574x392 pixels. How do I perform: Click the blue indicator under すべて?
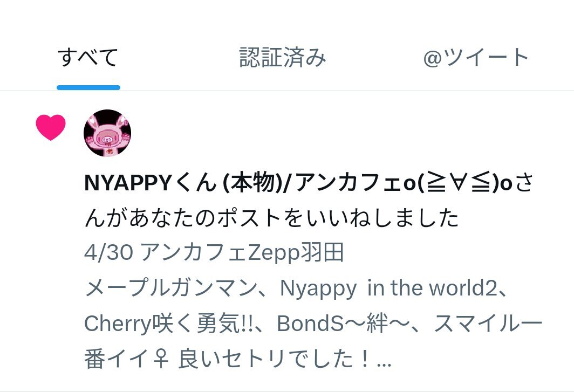88,87
